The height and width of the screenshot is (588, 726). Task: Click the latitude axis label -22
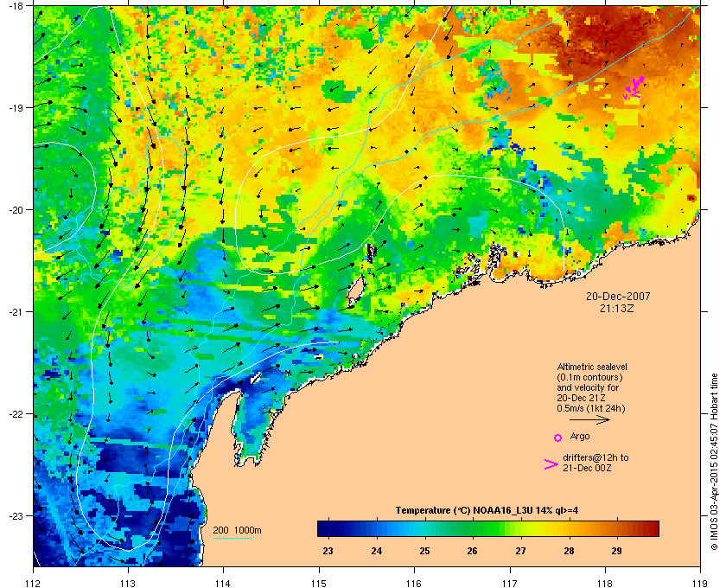pos(16,414)
